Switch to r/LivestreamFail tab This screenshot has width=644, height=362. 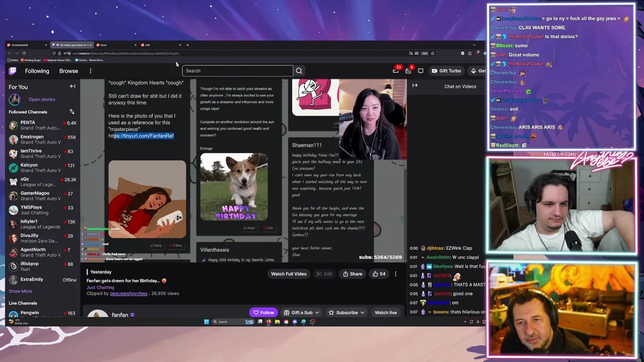pyautogui.click(x=28, y=45)
